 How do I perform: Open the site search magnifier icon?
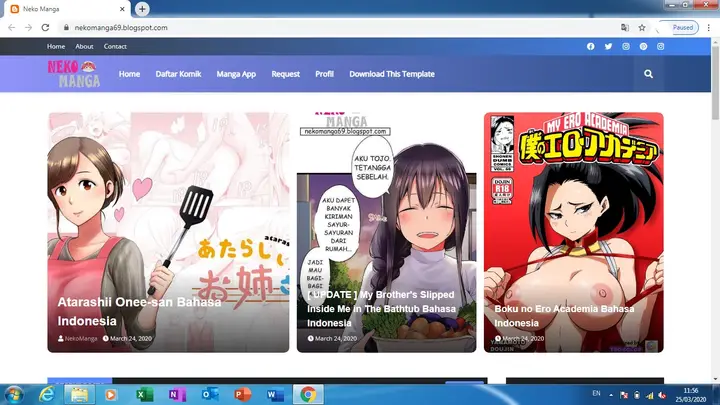pos(648,74)
